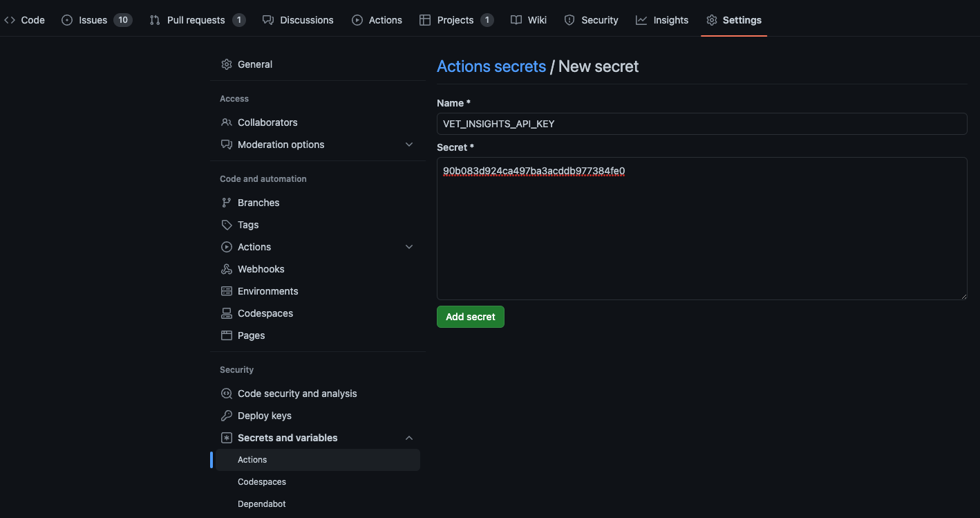Click the Code icon in the navigation bar
Viewport: 980px width, 518px height.
[x=10, y=19]
